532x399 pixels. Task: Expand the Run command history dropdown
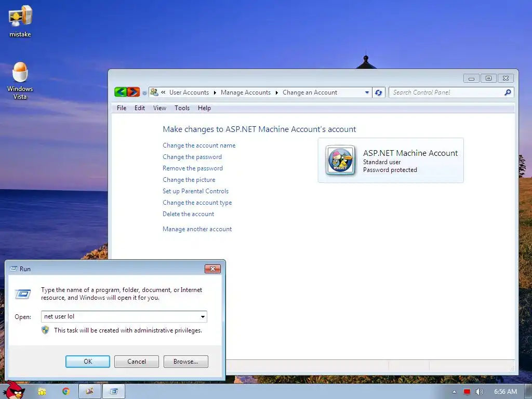203,316
